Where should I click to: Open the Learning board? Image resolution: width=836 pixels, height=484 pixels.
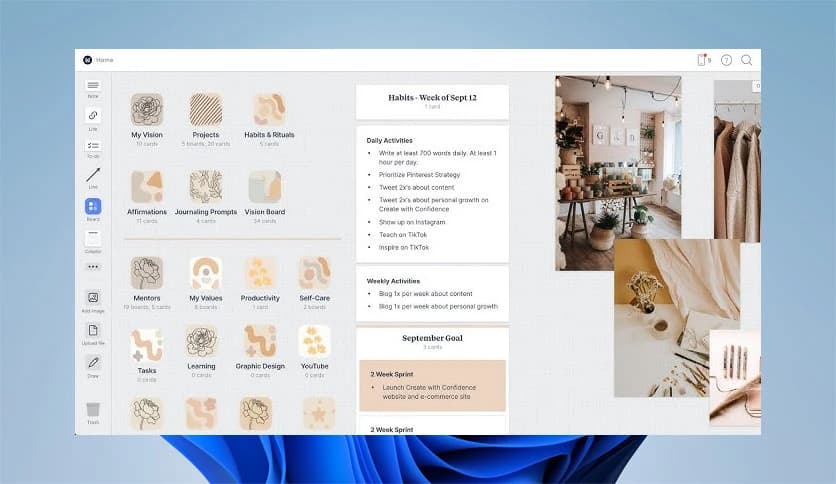pos(201,341)
